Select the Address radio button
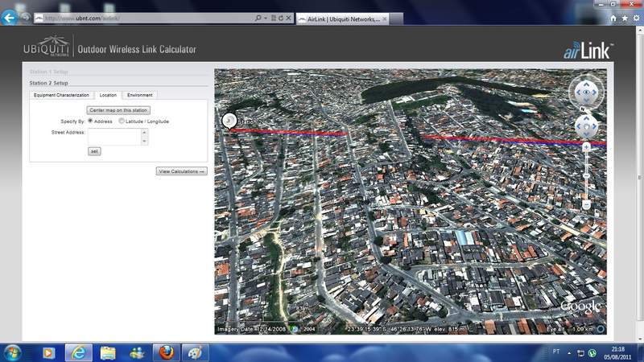The height and width of the screenshot is (362, 644). click(90, 121)
